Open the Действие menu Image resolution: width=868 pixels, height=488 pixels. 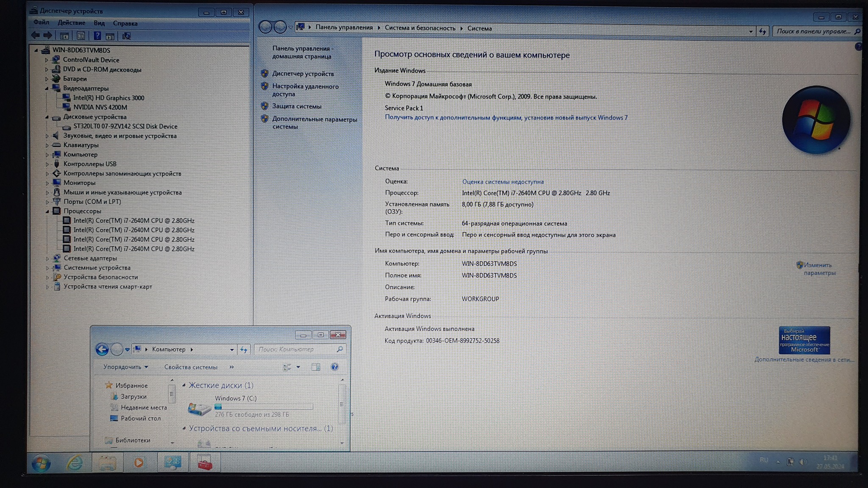click(x=71, y=23)
